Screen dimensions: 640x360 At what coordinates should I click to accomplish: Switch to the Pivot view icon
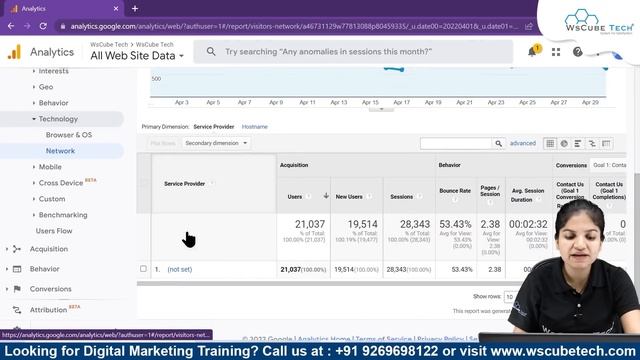pyautogui.click(x=606, y=143)
